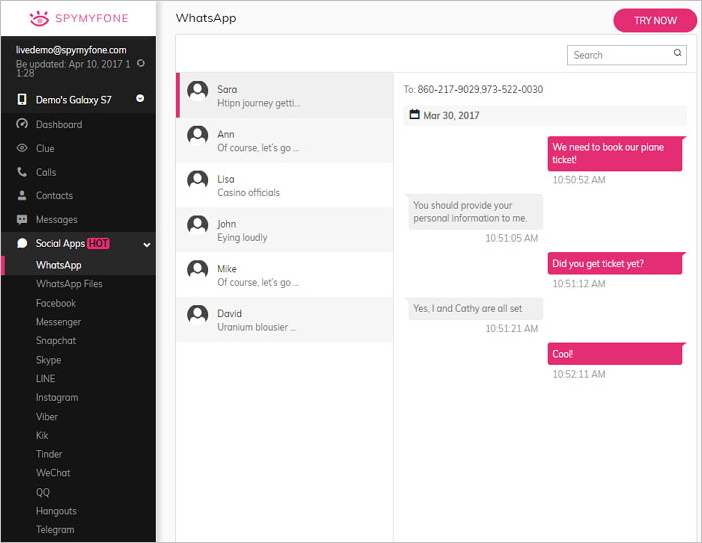Expand the Demo's Galaxy S7 device dropdown
This screenshot has width=702, height=543.
(x=140, y=98)
